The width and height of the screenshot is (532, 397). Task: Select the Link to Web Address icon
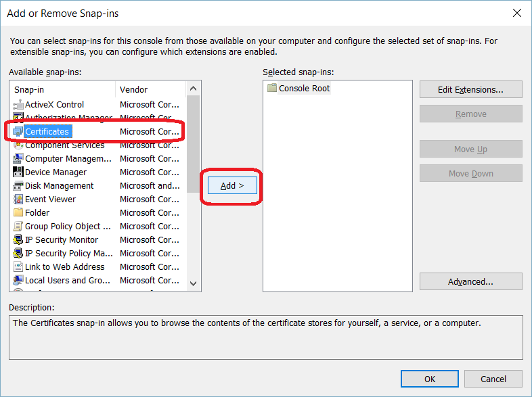click(18, 267)
